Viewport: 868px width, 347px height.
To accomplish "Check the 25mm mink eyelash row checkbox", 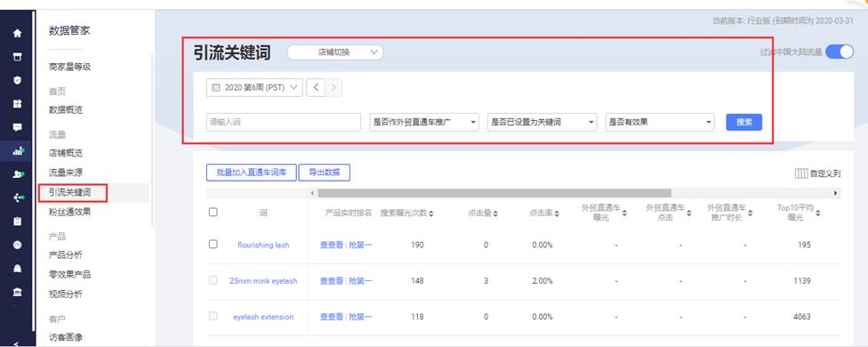I will (213, 280).
